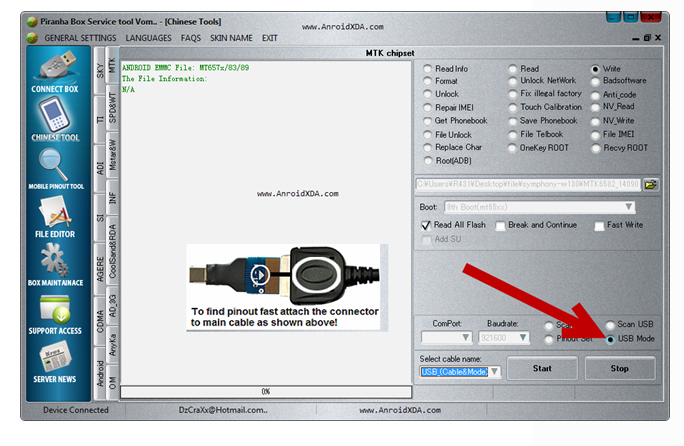684x446 pixels.
Task: Select the Anti_code option
Action: coord(595,95)
